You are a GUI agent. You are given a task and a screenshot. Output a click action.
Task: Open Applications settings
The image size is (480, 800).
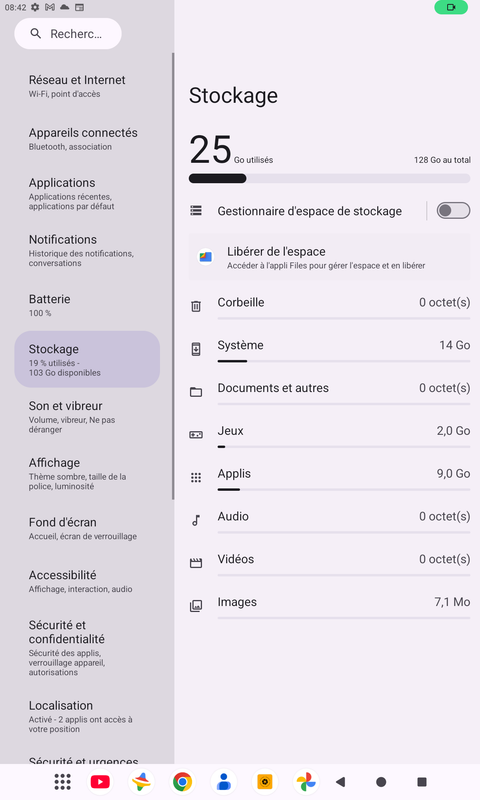click(x=87, y=194)
